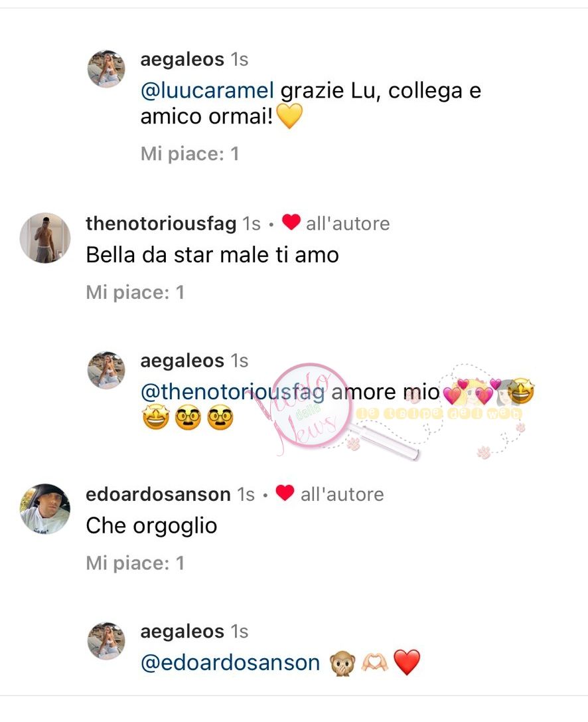Click the @luucaramel mention link
Screen dimensions: 588x722
(208, 91)
